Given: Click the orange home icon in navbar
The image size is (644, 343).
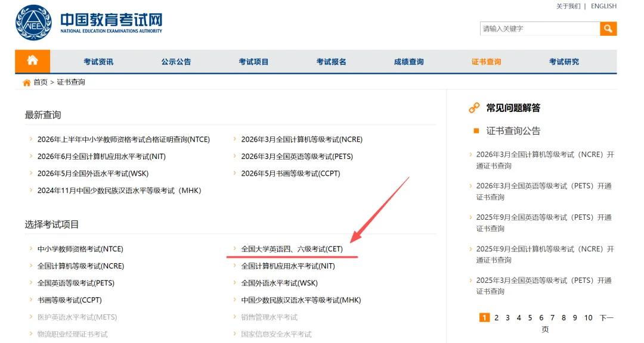Looking at the screenshot, I should (x=32, y=61).
